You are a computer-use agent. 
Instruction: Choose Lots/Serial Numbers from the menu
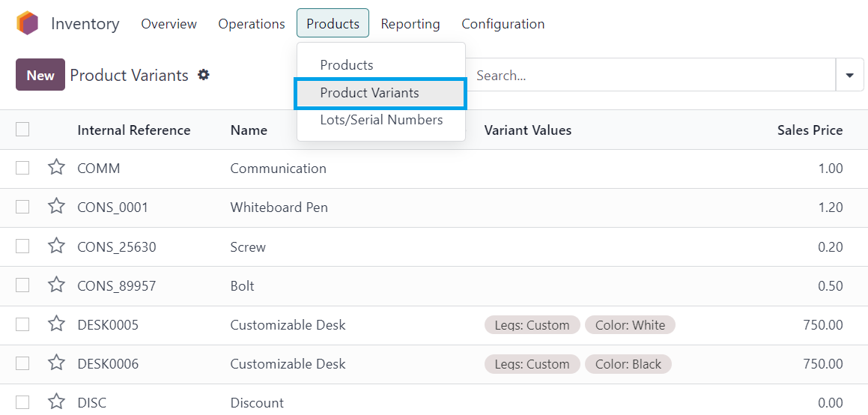click(381, 120)
